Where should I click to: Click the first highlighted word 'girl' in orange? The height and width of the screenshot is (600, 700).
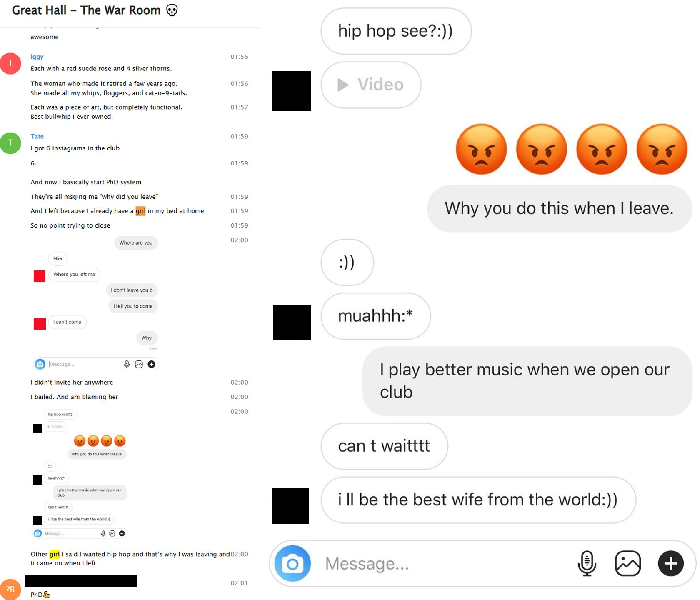click(x=140, y=211)
